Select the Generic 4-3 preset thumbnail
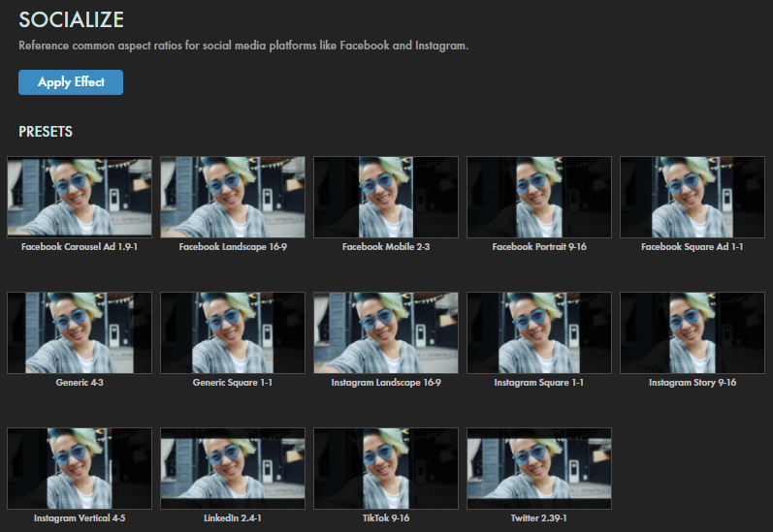 (80, 332)
